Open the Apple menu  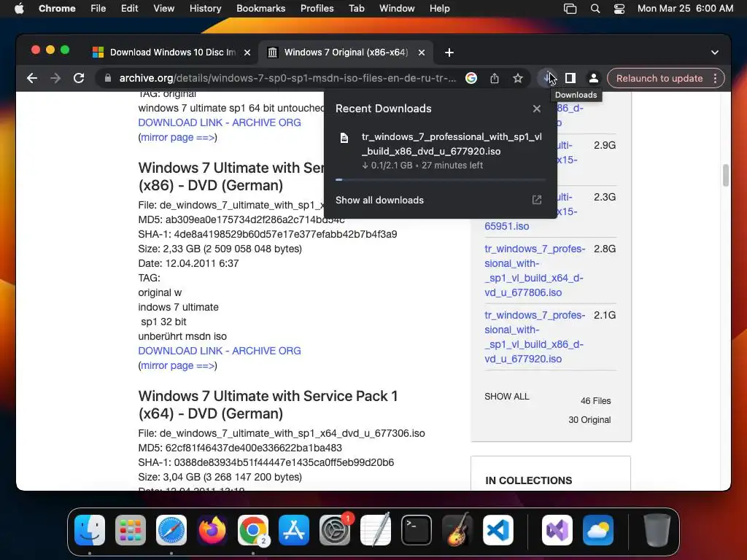[x=19, y=9]
